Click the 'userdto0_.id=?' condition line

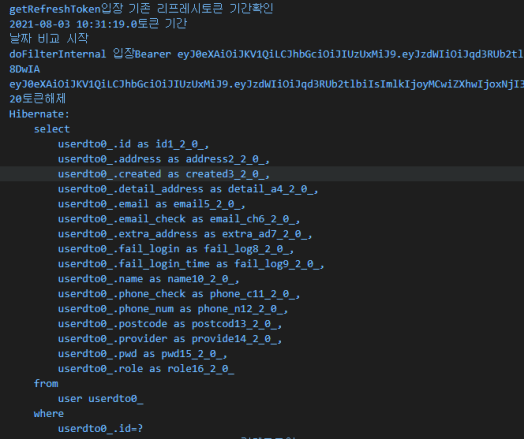(x=100, y=429)
